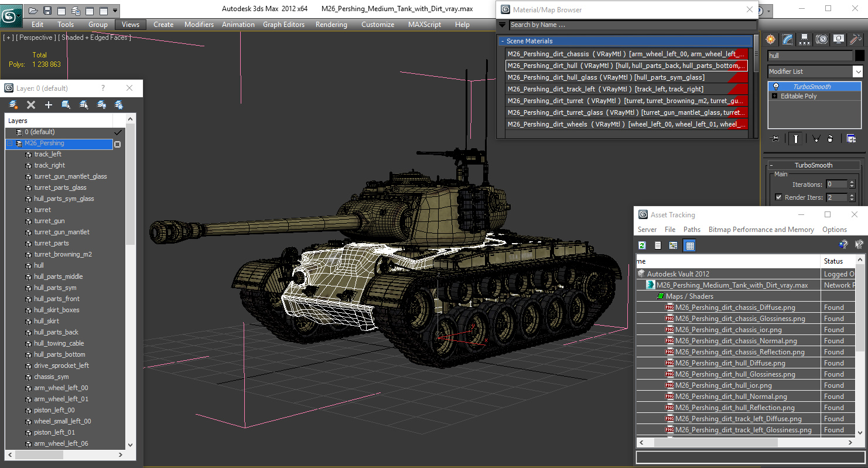Screen dimensions: 868x468
Task: Click Create New Layer icon in Layer dialog
Action: (x=13, y=105)
